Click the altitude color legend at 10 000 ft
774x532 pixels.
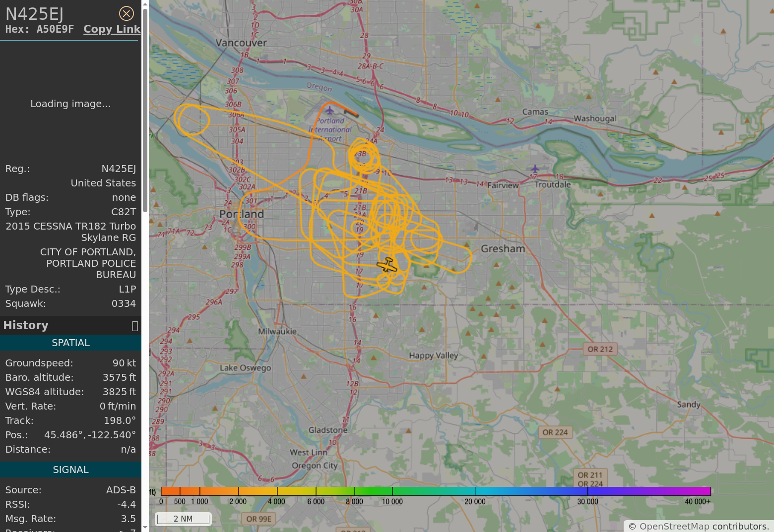392,491
